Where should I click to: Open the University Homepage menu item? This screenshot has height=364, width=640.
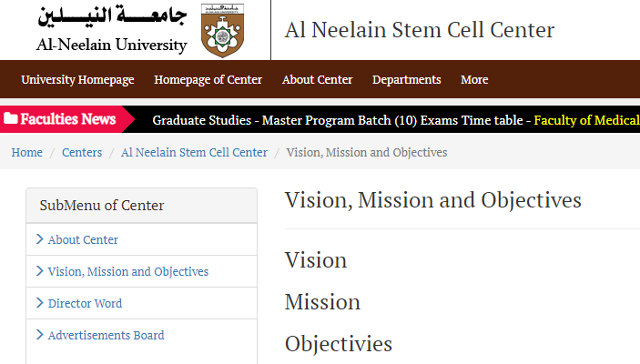77,79
